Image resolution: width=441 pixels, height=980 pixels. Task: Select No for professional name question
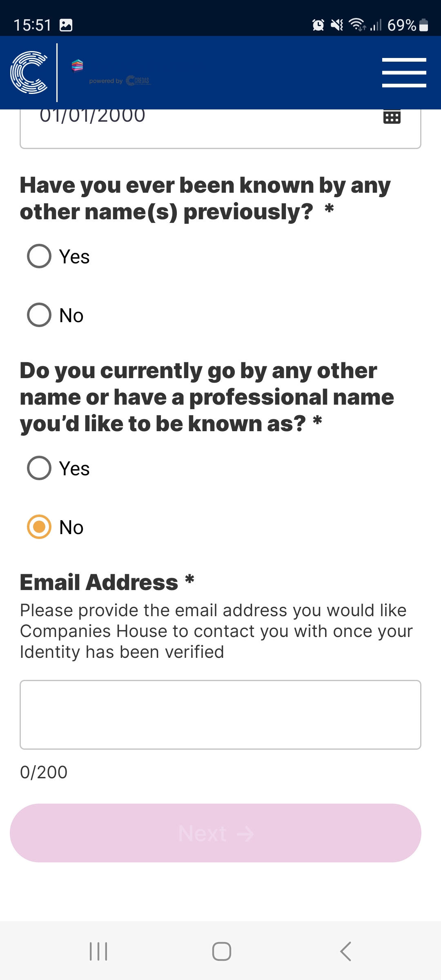pyautogui.click(x=39, y=527)
